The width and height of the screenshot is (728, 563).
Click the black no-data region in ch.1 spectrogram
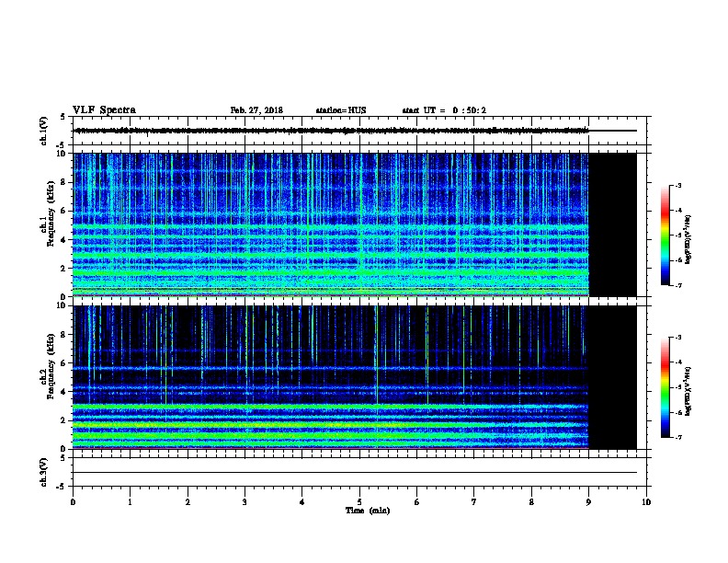612,224
